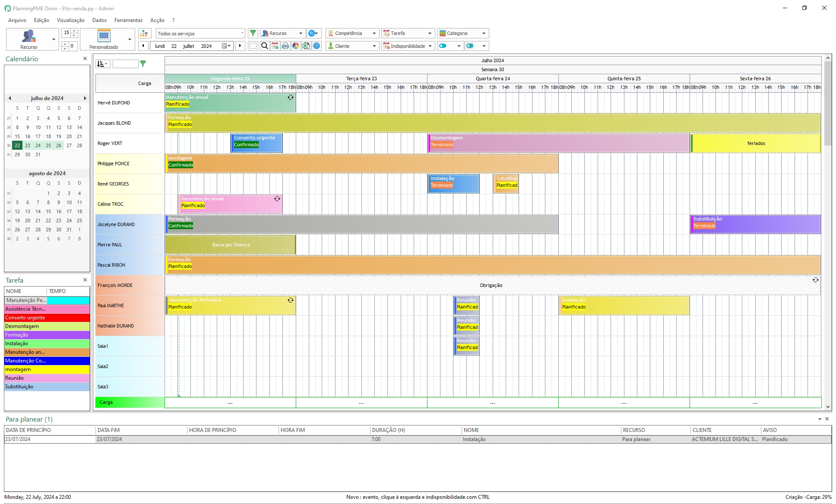Viewport: 836px width, 504px height.
Task: Show next month in mini calendar
Action: pyautogui.click(x=85, y=98)
